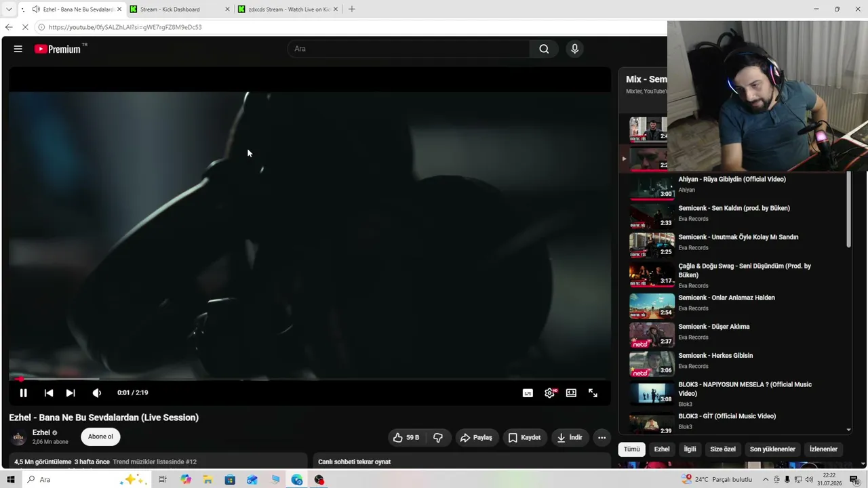Save the video with Kaydet
Screen dimensions: 868x488
pyautogui.click(x=524, y=438)
